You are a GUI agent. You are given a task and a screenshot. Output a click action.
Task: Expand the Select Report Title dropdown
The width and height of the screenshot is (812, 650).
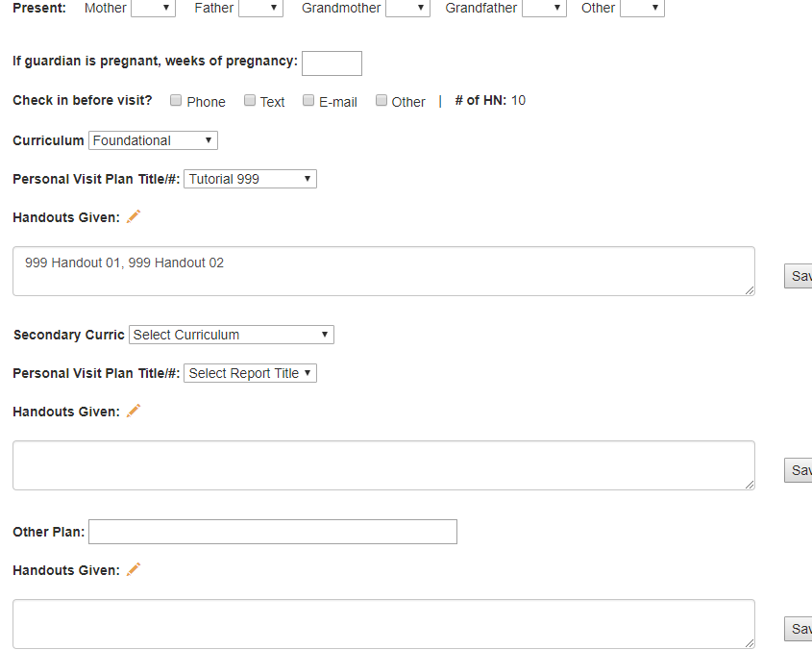pyautogui.click(x=250, y=373)
